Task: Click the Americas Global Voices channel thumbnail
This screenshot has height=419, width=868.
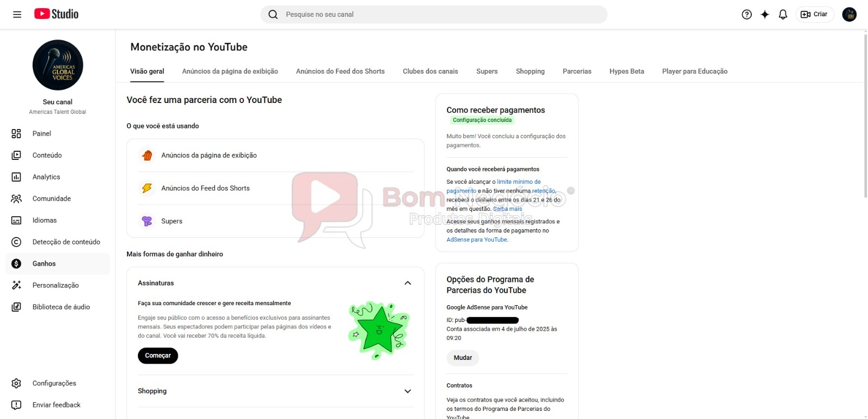Action: point(58,65)
